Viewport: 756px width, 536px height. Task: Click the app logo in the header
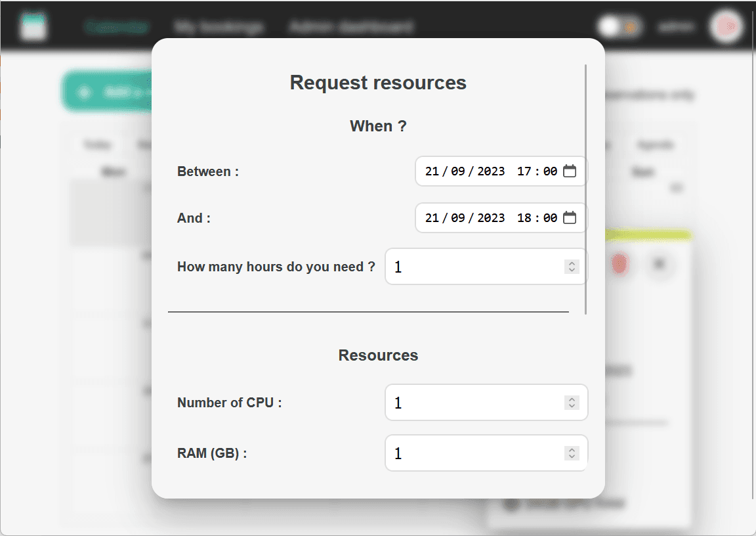coord(33,27)
